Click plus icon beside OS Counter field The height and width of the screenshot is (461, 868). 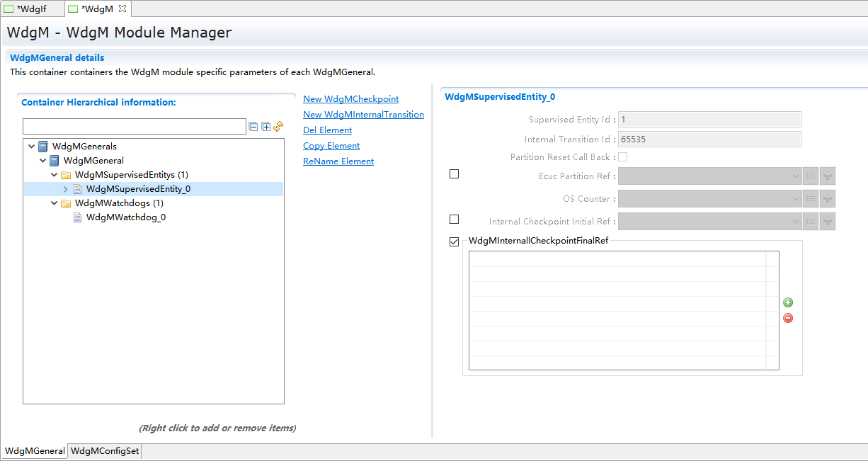[828, 199]
